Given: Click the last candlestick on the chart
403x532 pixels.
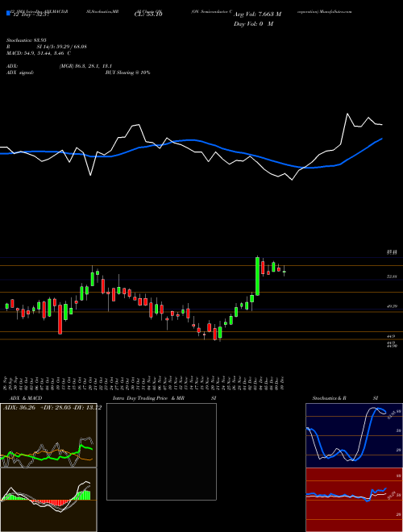Looking at the screenshot, I should click(285, 271).
